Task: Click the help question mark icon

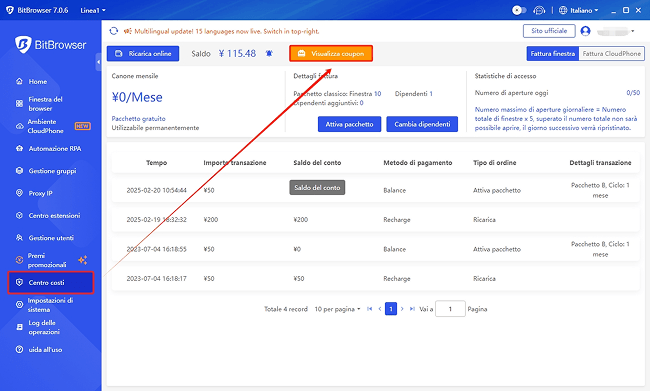Action: pyautogui.click(x=19, y=350)
